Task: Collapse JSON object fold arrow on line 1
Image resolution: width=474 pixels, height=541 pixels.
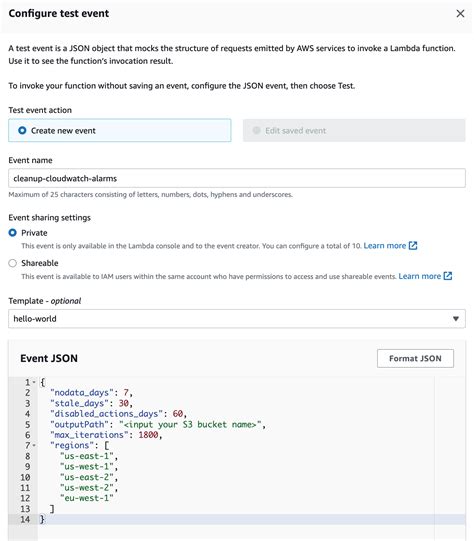Action: (x=34, y=382)
